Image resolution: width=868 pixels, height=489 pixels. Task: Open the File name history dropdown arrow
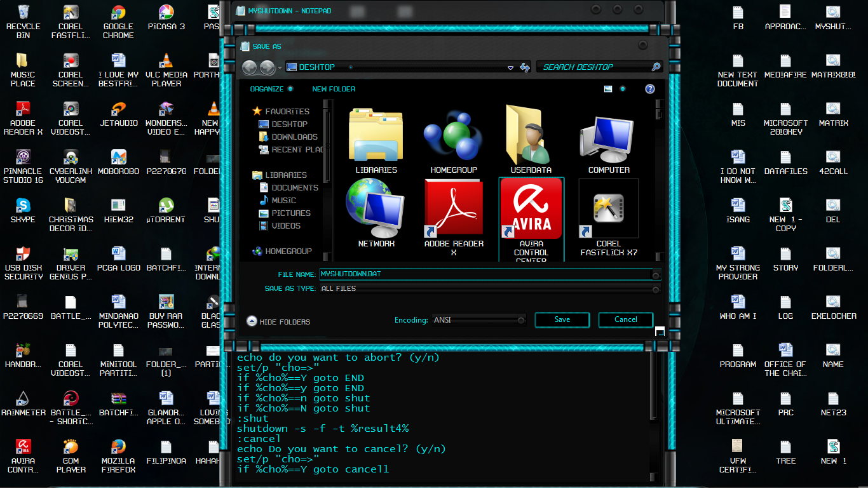(x=656, y=274)
